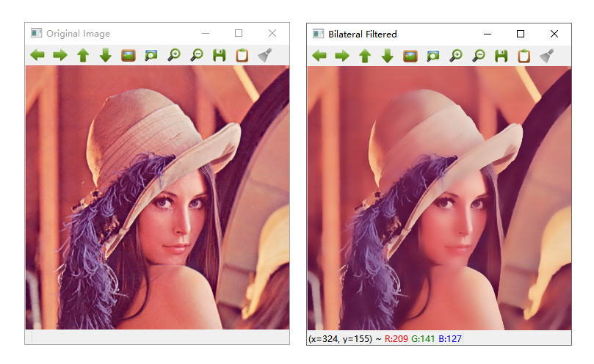Image resolution: width=594 pixels, height=364 pixels.
Task: Click the photo in the Bilateral Filtered window
Action: (x=439, y=198)
